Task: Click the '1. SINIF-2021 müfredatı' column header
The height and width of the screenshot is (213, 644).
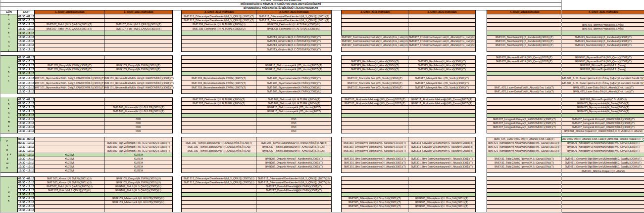Action: click(138, 11)
